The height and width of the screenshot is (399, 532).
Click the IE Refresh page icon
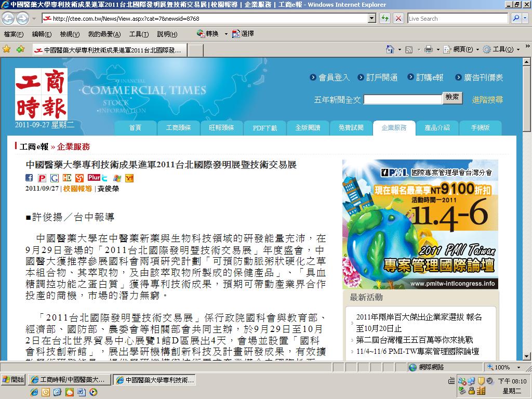pos(385,18)
